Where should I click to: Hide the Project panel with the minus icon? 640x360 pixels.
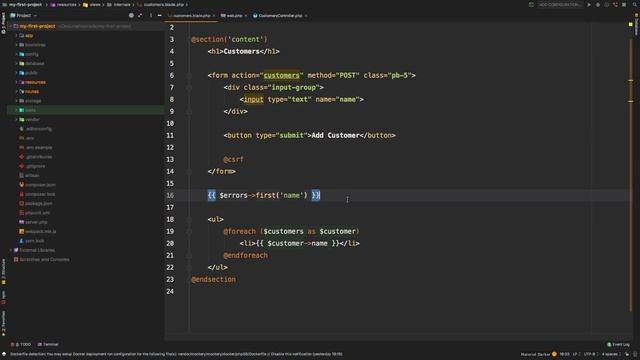[x=159, y=16]
